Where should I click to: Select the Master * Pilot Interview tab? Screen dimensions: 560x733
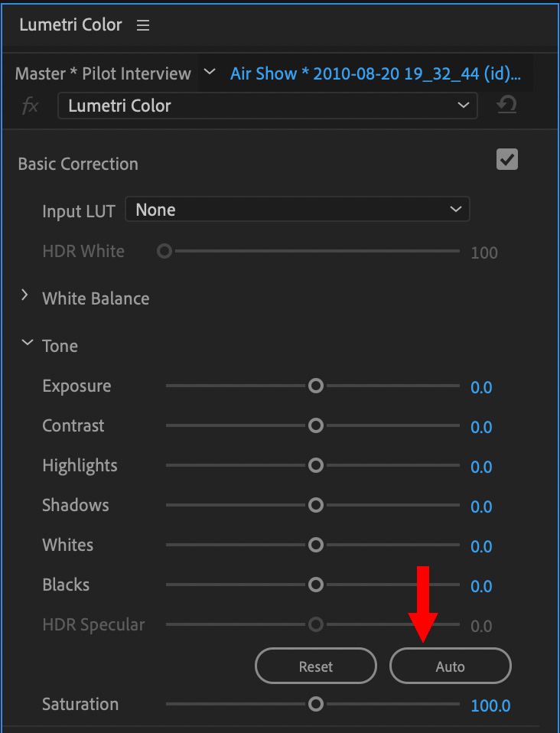(x=103, y=74)
